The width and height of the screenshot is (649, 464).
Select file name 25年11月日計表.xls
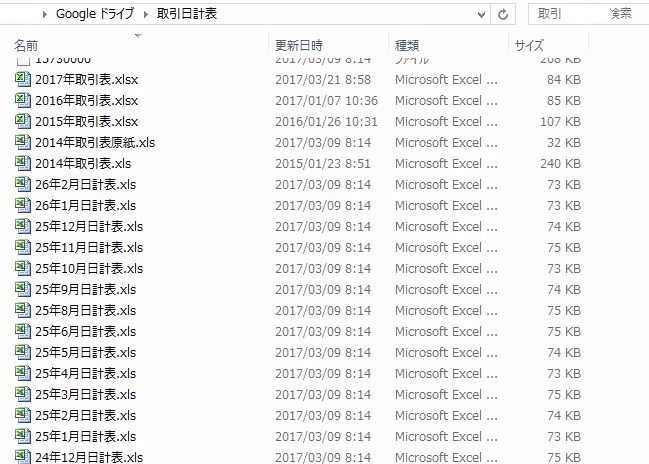pos(89,248)
